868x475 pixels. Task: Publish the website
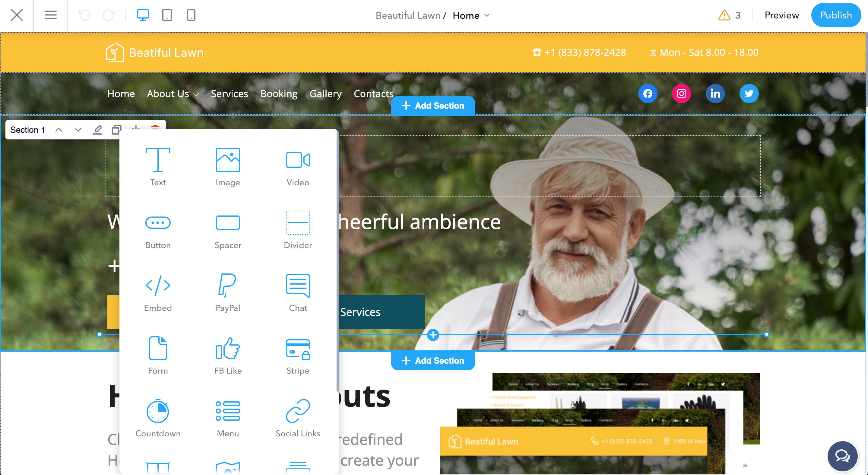(836, 15)
